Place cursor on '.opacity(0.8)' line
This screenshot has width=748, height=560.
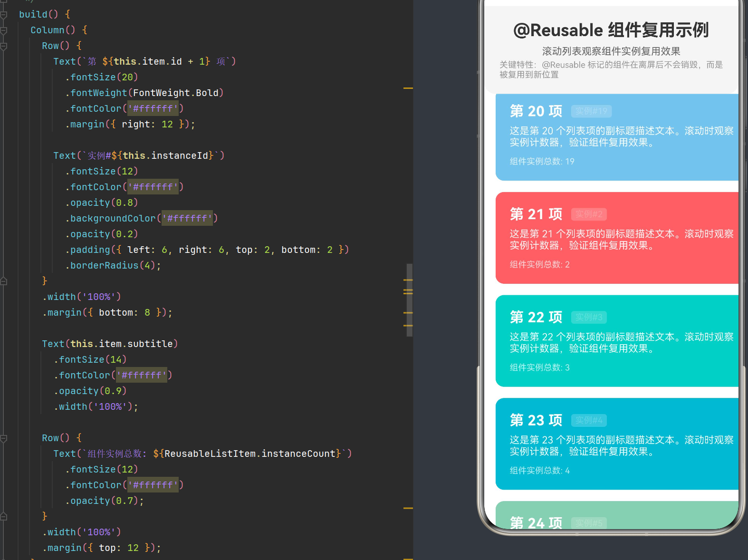click(x=102, y=203)
